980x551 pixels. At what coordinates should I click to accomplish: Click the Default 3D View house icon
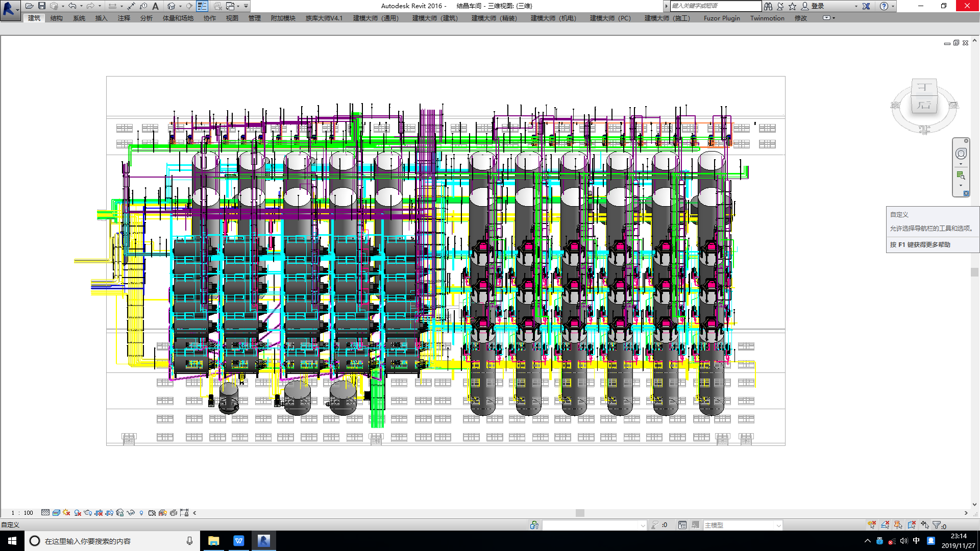171,6
